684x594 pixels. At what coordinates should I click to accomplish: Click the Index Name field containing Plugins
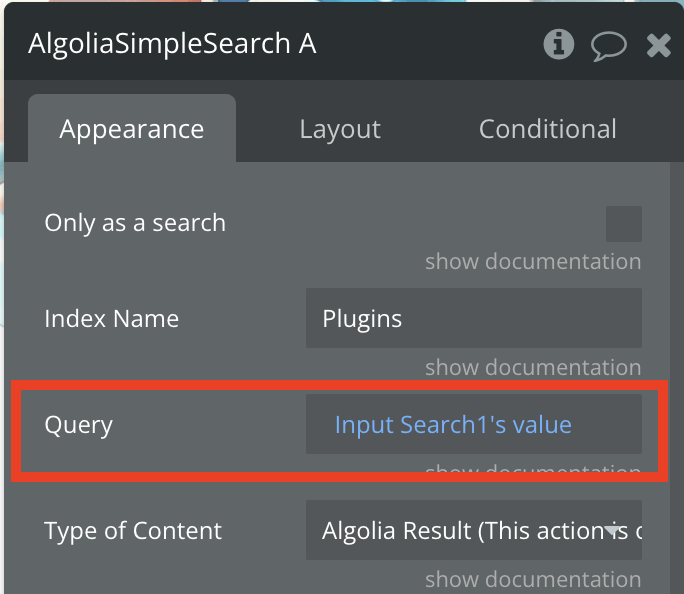click(474, 318)
